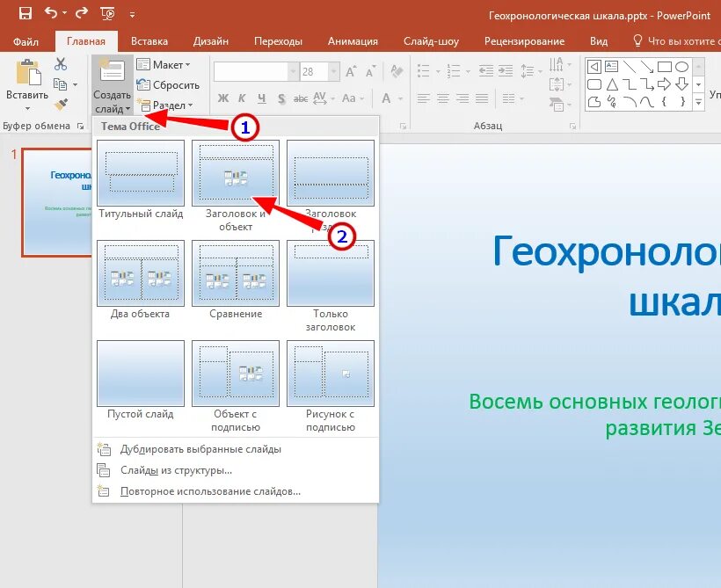Undo the last action
The image size is (721, 588).
51,13
